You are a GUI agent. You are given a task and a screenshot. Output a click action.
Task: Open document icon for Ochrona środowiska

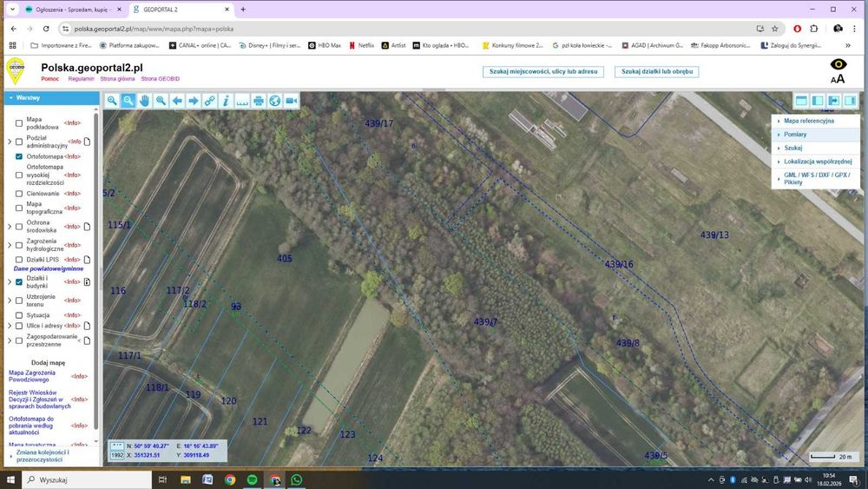[87, 227]
